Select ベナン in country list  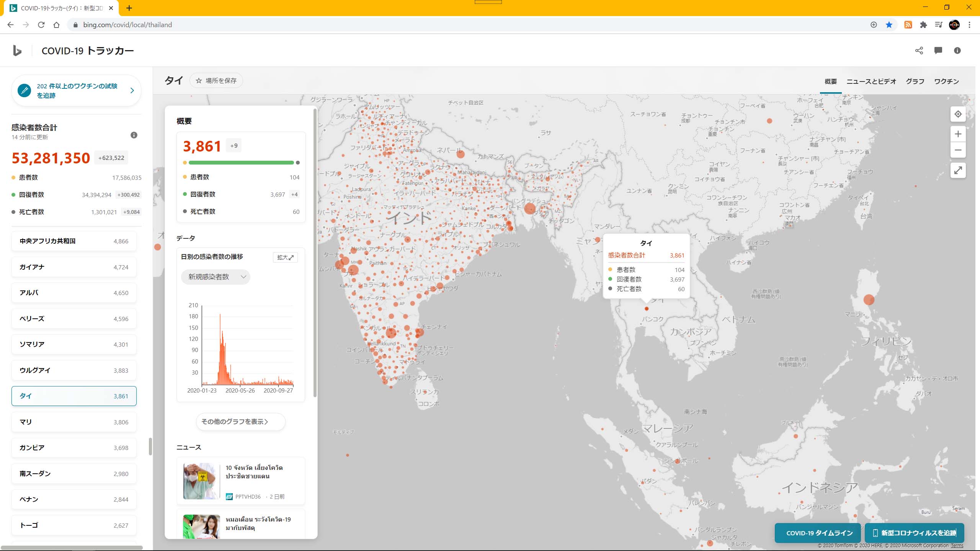tap(74, 499)
